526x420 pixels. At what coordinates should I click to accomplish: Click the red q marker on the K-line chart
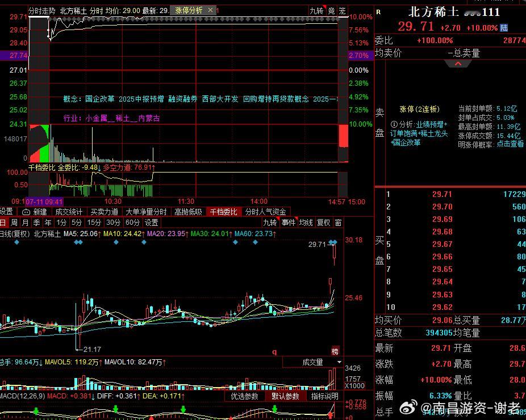274,352
